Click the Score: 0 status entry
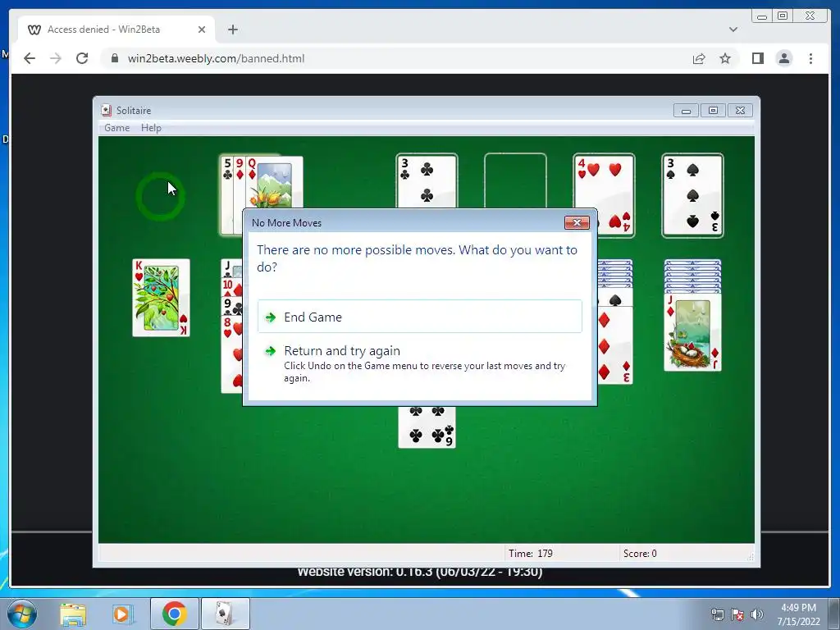The image size is (840, 630). (640, 554)
